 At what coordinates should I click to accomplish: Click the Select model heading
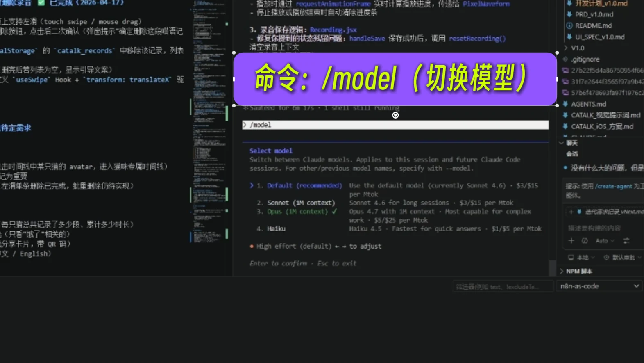tap(271, 151)
